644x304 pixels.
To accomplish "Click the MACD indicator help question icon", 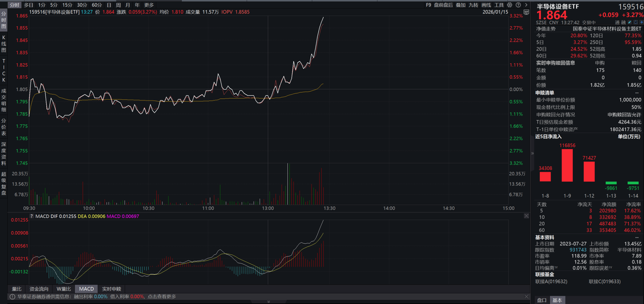I will click(x=31, y=216).
